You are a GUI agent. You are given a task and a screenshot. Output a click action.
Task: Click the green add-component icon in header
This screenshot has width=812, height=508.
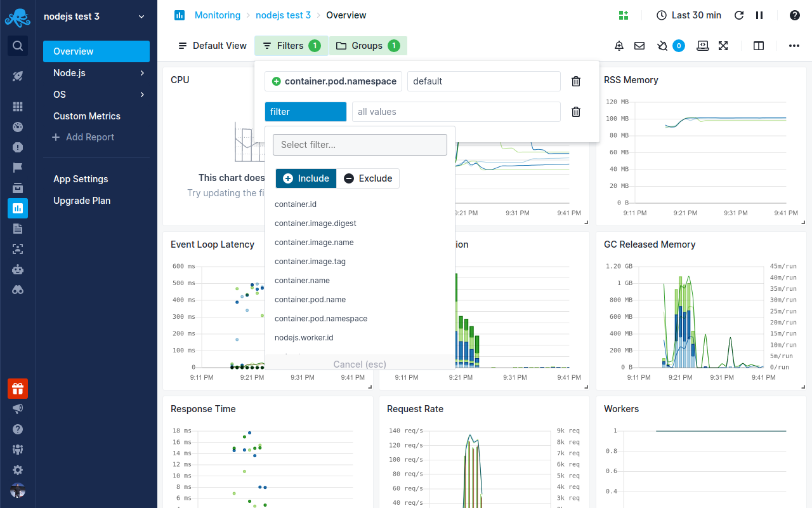(x=623, y=15)
